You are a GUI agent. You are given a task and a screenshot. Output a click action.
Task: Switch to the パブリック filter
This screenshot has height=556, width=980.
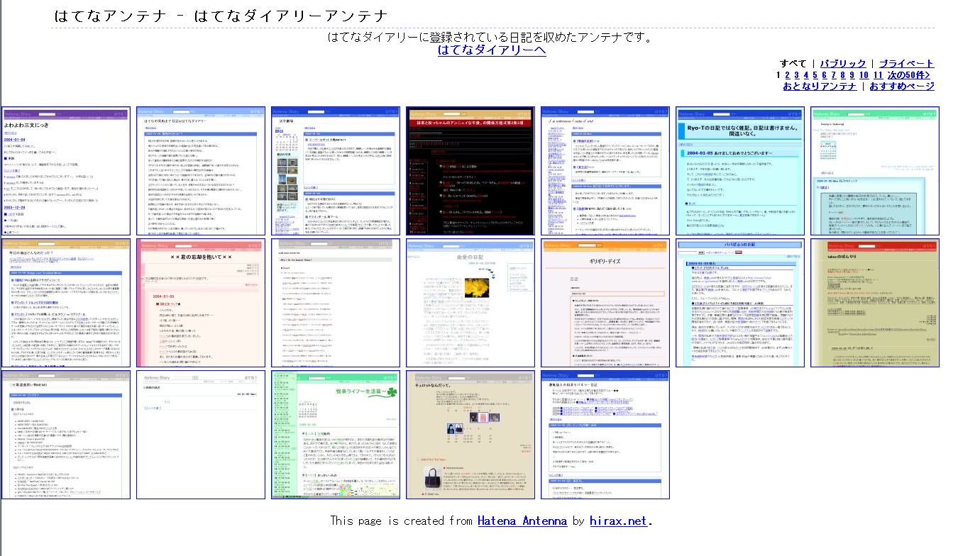tap(843, 63)
